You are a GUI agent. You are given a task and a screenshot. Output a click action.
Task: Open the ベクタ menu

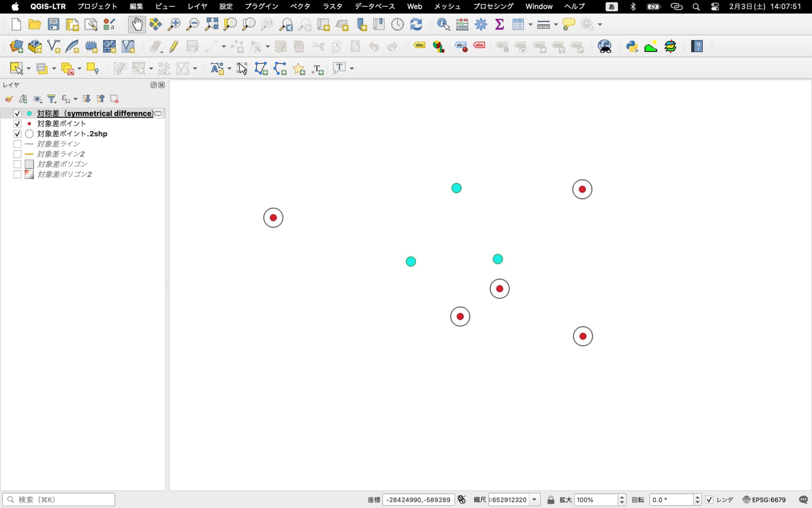click(300, 6)
